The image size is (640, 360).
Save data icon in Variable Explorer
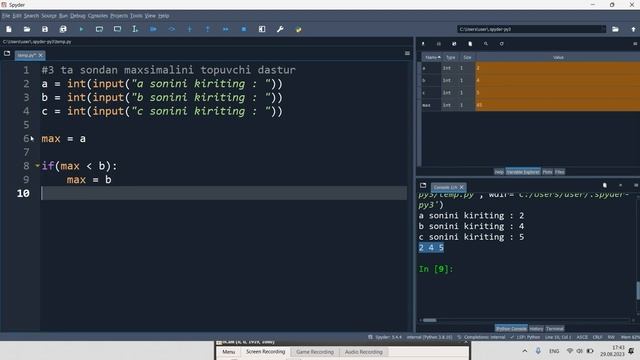tap(438, 44)
